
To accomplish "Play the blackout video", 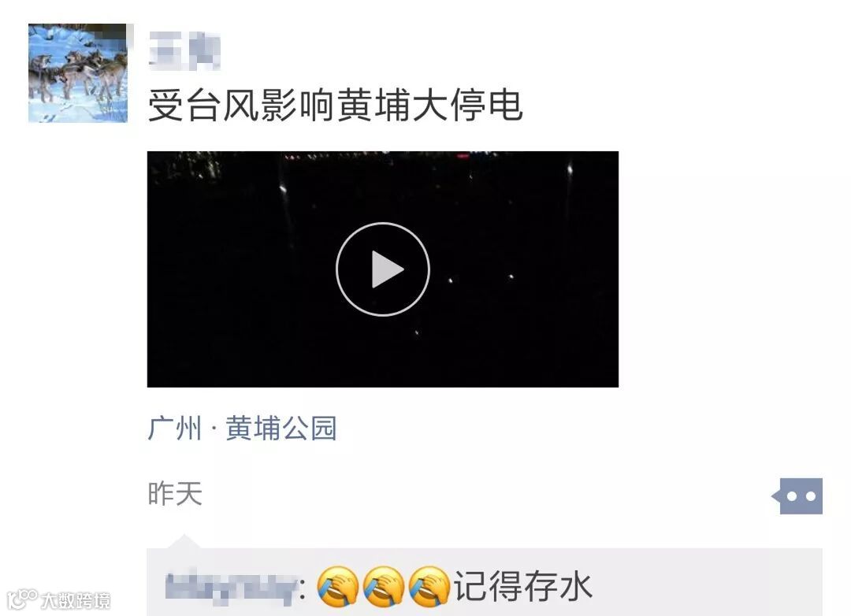I will 383,269.
